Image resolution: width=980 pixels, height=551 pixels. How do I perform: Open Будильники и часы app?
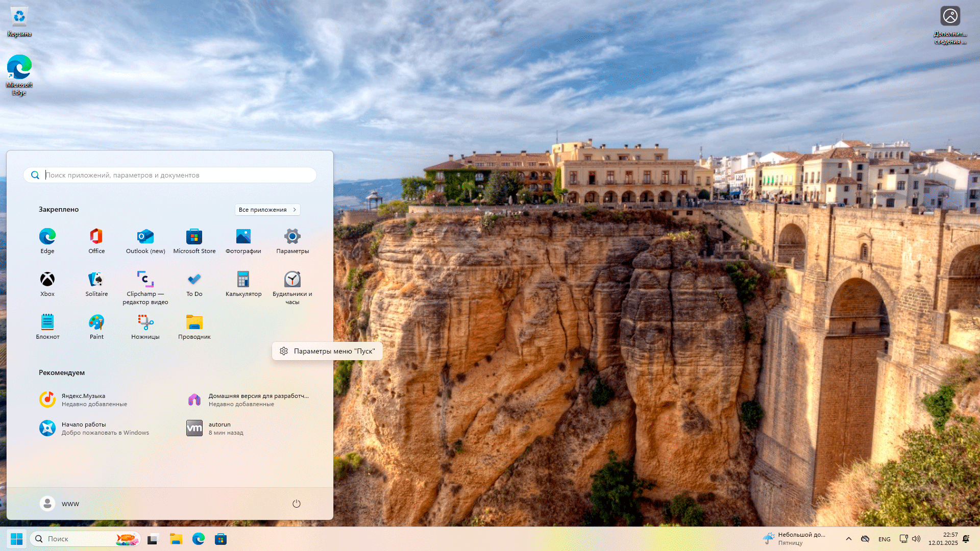click(x=292, y=287)
